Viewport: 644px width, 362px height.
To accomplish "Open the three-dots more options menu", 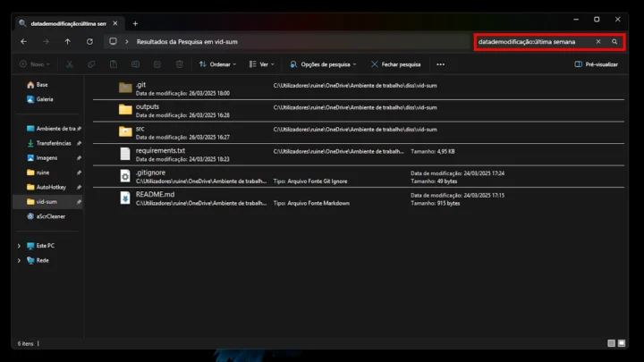I will pyautogui.click(x=440, y=64).
